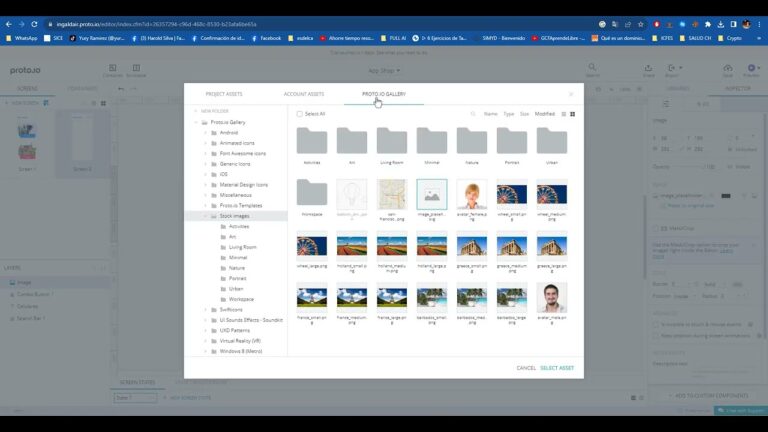Close the asset dialog with X icon
This screenshot has width=768, height=432.
pyautogui.click(x=571, y=94)
